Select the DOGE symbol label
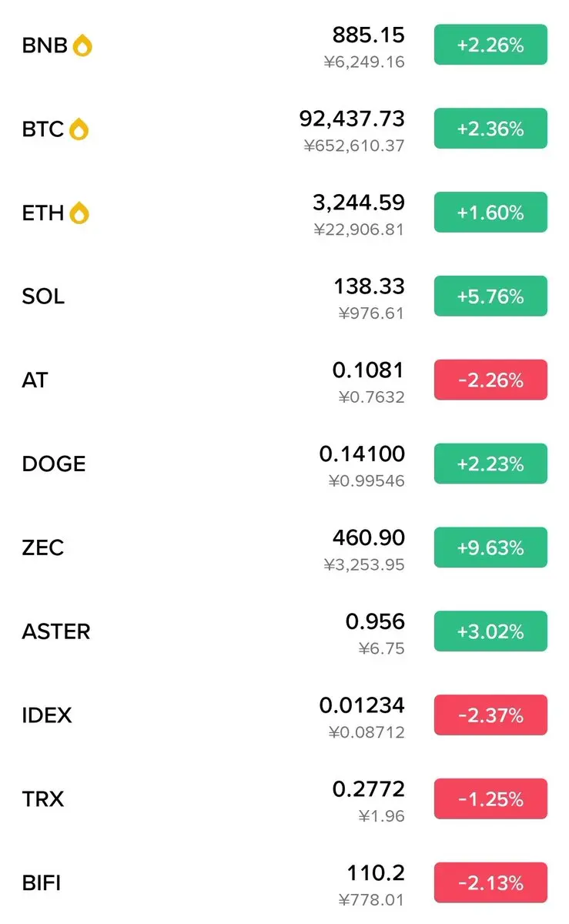Viewport: 569px width, 924px height. pos(54,464)
